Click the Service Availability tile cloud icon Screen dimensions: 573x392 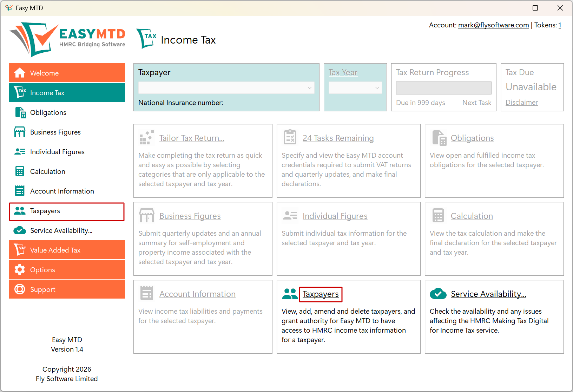click(x=438, y=294)
